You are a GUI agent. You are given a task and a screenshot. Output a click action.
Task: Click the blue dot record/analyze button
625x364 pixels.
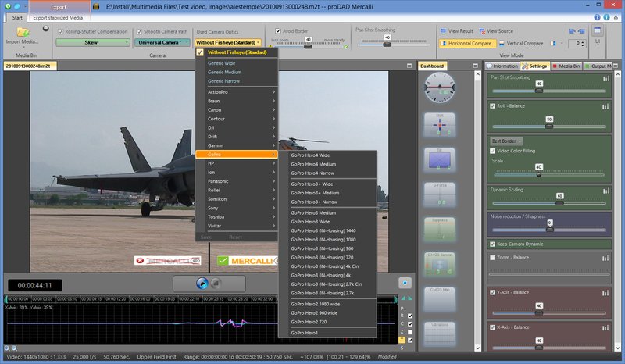click(x=405, y=283)
